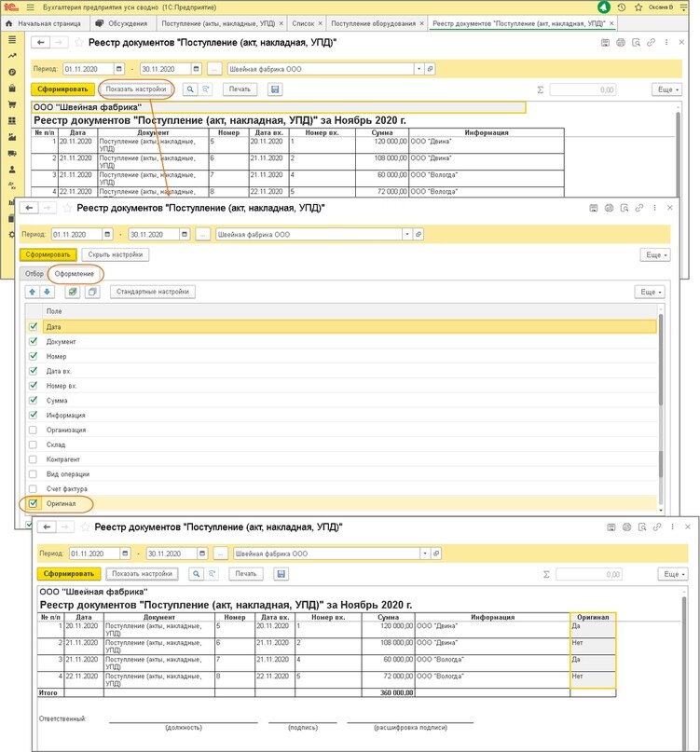Add settings window to favorites star
The height and width of the screenshot is (752, 700).
click(68, 208)
